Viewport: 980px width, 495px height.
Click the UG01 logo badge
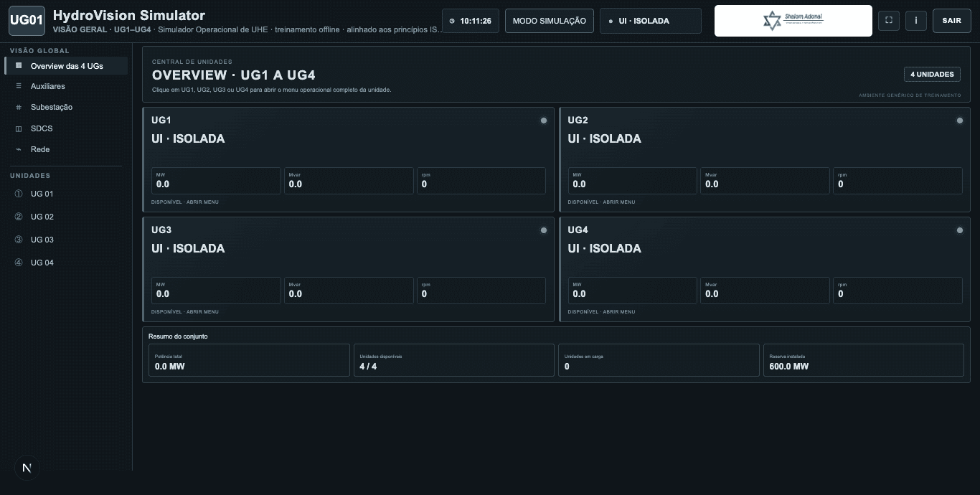27,21
